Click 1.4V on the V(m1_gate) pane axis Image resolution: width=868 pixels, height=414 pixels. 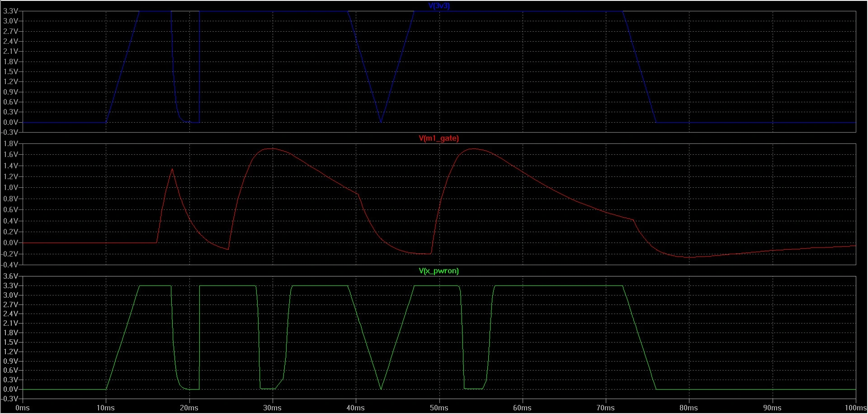point(11,166)
